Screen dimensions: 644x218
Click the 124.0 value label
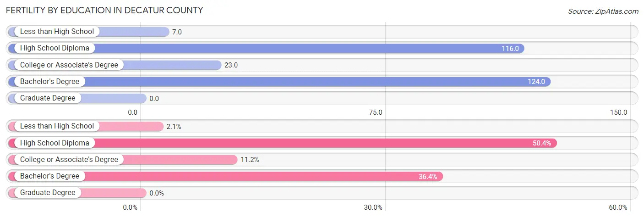[x=536, y=82]
